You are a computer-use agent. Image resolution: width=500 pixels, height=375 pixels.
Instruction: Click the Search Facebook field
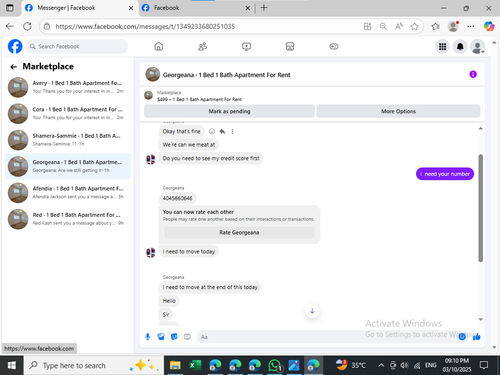pyautogui.click(x=77, y=46)
